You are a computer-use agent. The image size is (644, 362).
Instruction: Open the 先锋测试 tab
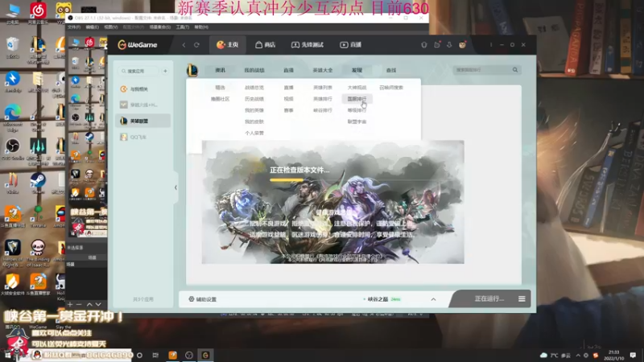tap(308, 45)
